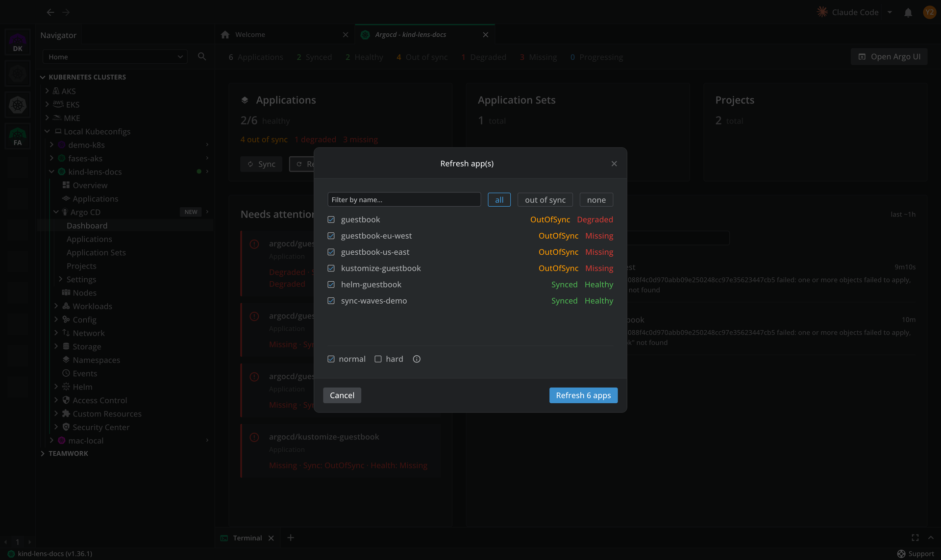Close the Terminal tab
This screenshot has height=560, width=941.
(x=271, y=538)
